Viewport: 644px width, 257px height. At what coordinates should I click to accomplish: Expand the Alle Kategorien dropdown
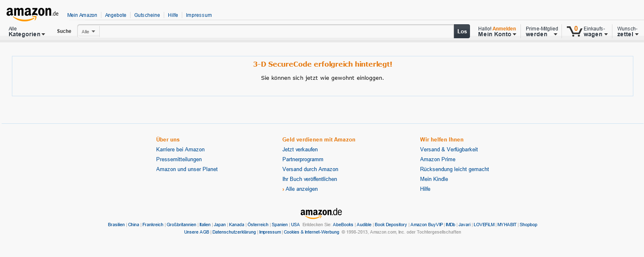(27, 32)
